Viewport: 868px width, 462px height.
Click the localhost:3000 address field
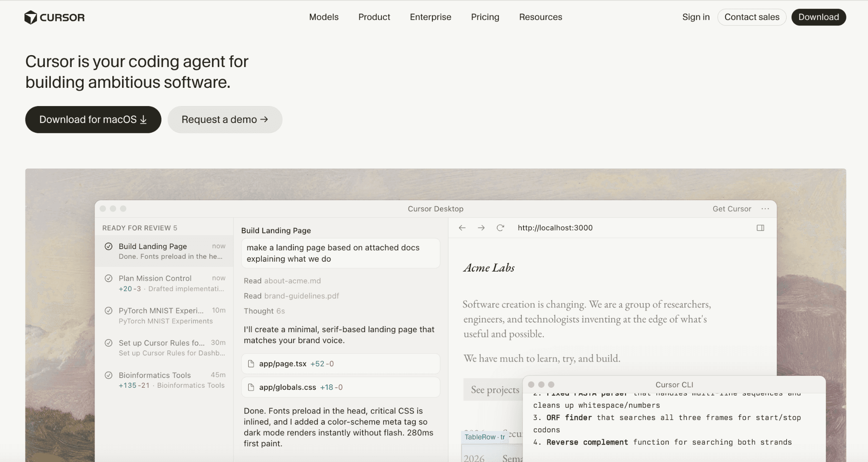pos(555,228)
